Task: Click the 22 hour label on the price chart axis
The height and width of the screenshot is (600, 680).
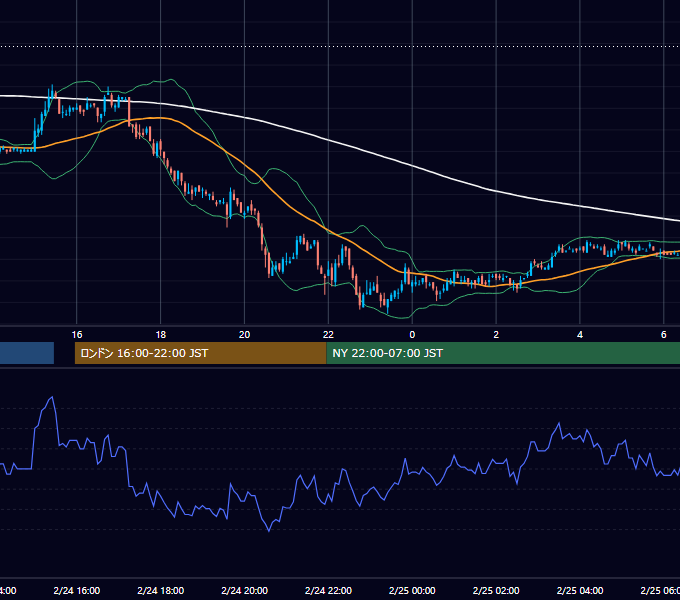Action: pyautogui.click(x=328, y=335)
